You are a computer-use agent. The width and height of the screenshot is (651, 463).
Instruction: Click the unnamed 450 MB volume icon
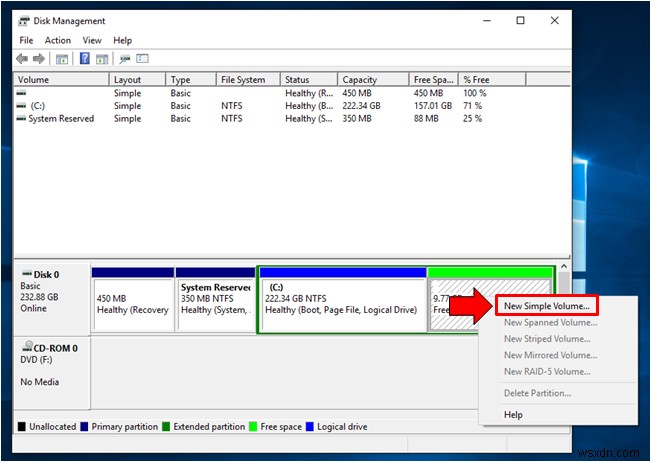coord(21,93)
